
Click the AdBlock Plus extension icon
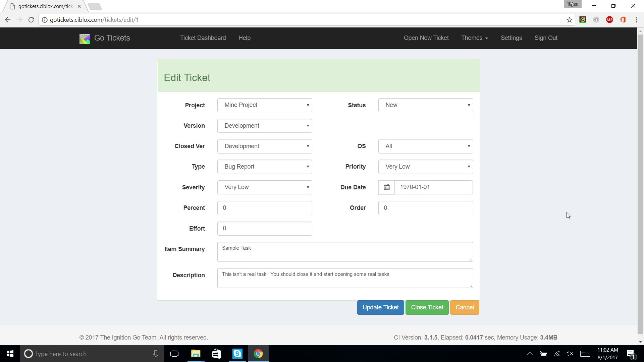tap(609, 20)
